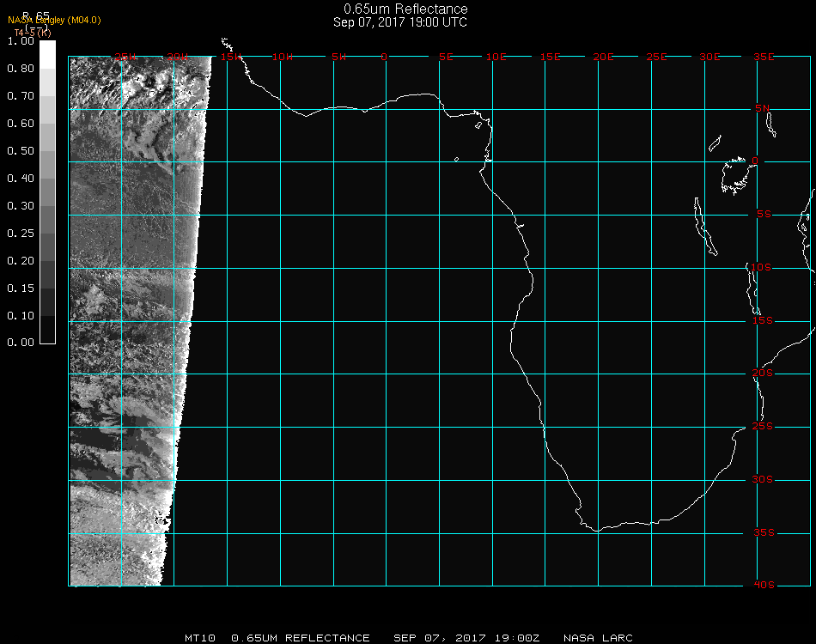Select the NASA Langley label in top-left

pyautogui.click(x=54, y=21)
